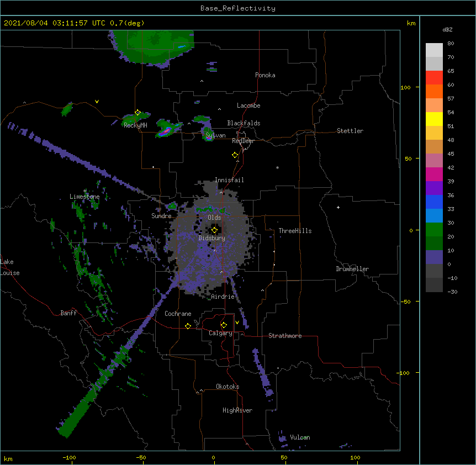This screenshot has height=465, width=476.
Task: Click the 50 tick label on the bottom axis
Action: tap(284, 457)
